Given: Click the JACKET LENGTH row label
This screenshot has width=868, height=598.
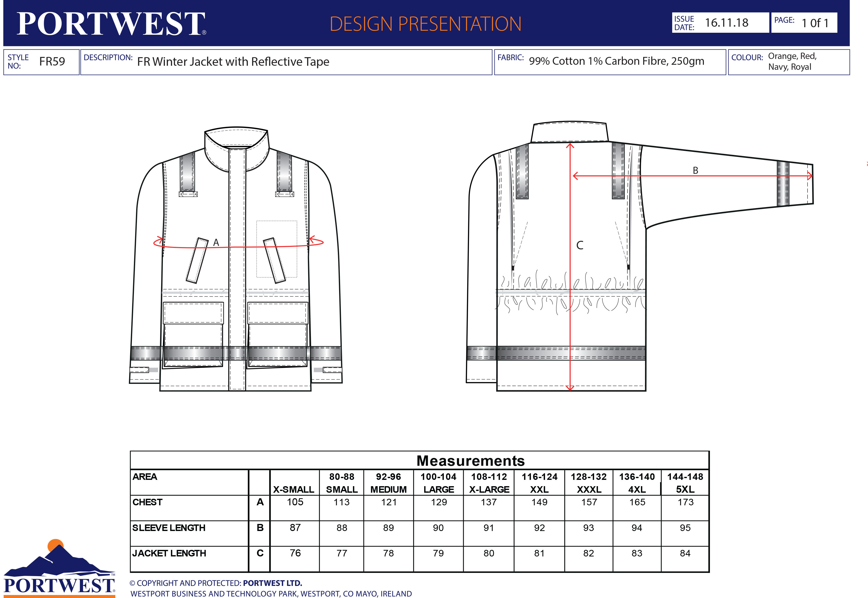Looking at the screenshot, I should 169,553.
